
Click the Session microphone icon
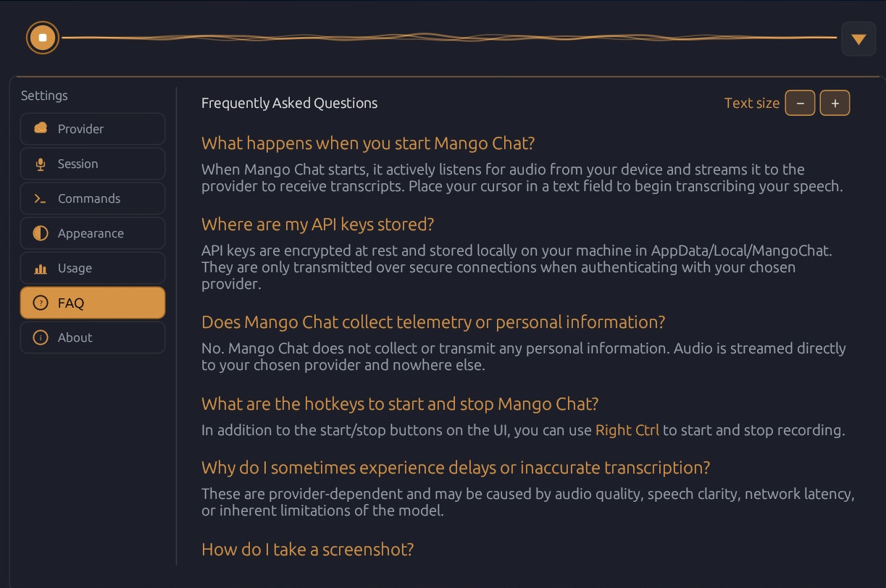[x=41, y=164]
